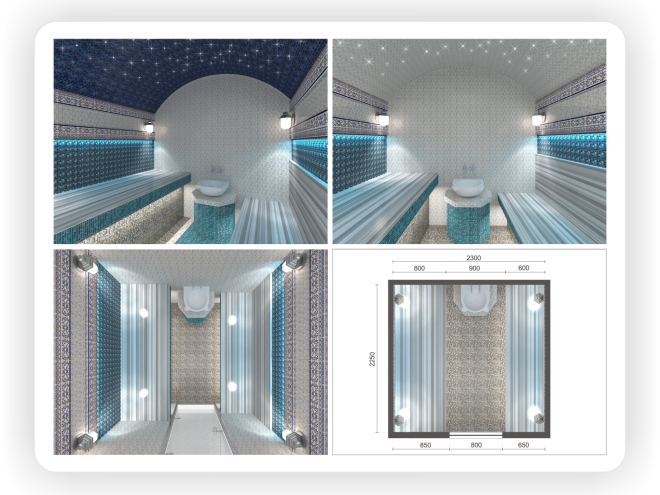
Task: Select the 2300 overall width dimension
Action: 474,258
